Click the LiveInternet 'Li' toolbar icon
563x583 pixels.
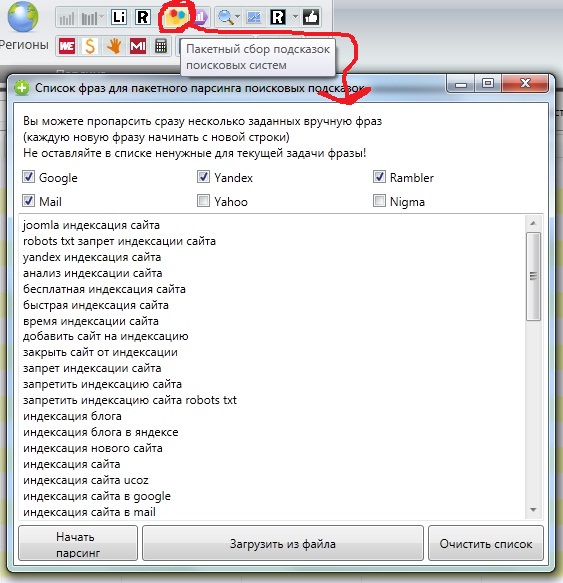tap(119, 17)
